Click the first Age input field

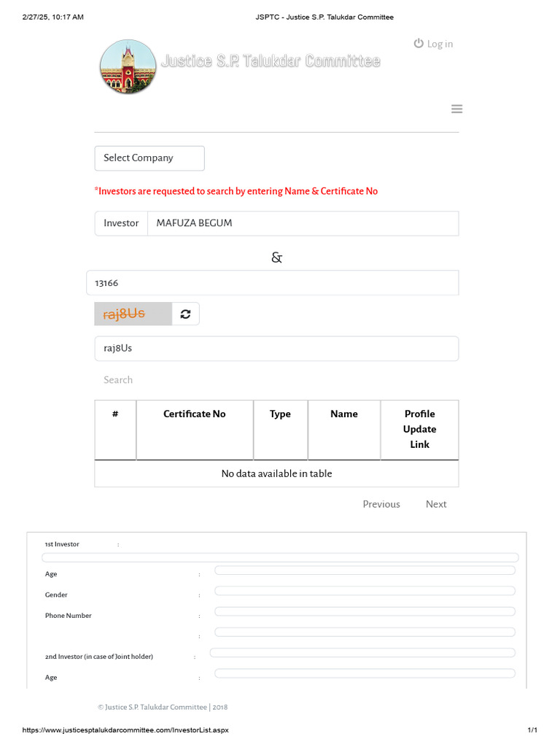pos(365,570)
